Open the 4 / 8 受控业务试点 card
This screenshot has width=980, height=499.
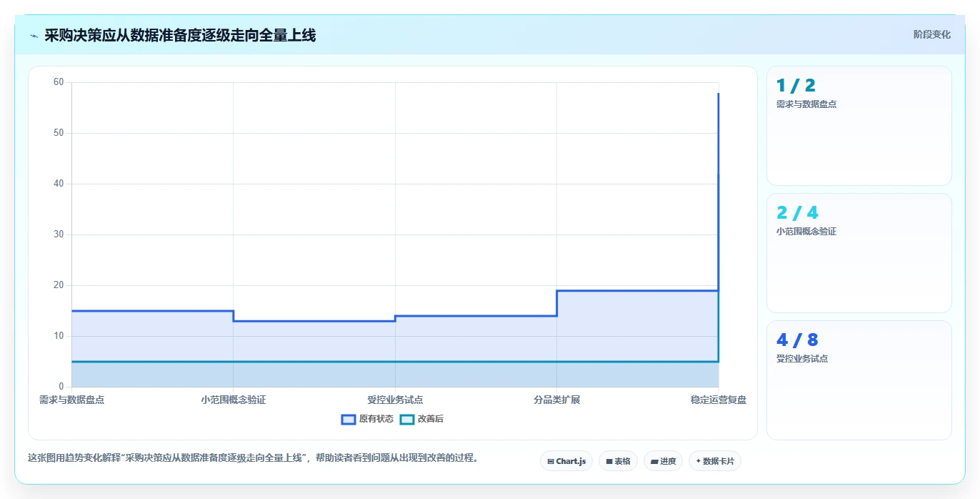859,380
